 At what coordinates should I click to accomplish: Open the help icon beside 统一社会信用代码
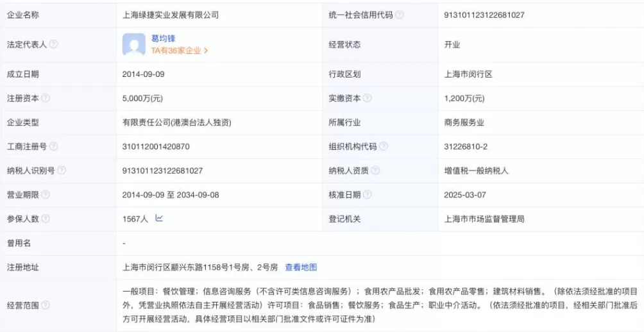point(399,15)
